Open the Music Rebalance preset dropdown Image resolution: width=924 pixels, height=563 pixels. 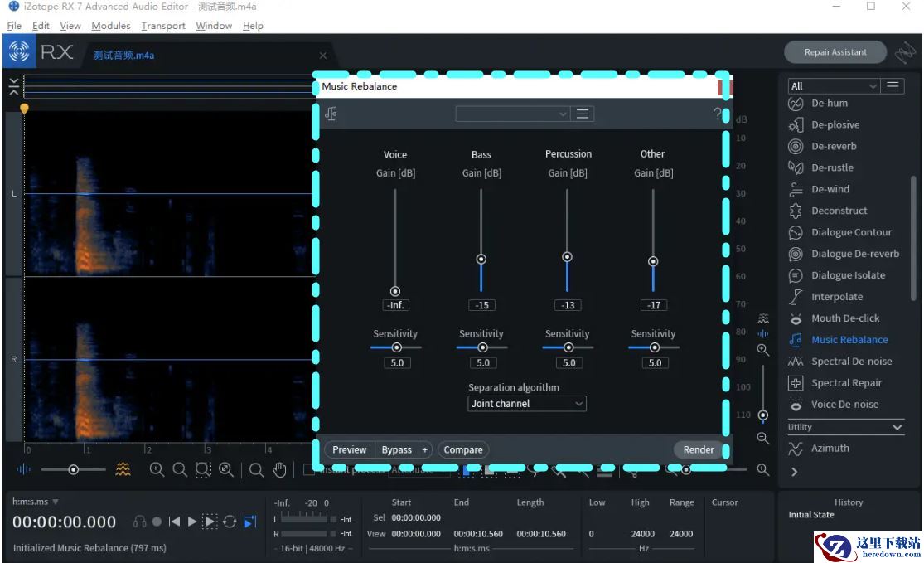[512, 114]
